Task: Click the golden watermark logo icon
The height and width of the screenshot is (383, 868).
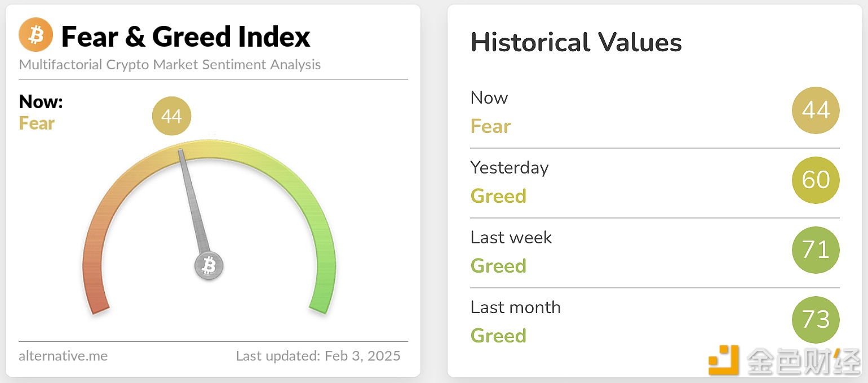Action: coord(724,360)
